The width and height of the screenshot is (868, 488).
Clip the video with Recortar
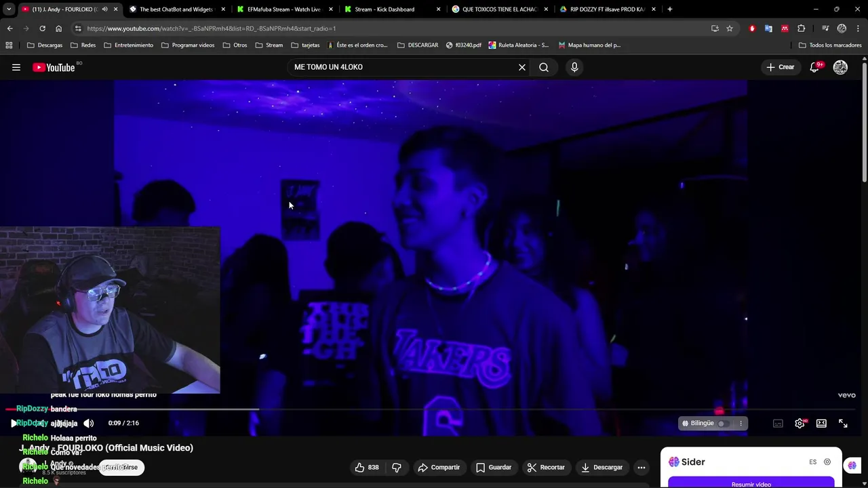[546, 467]
